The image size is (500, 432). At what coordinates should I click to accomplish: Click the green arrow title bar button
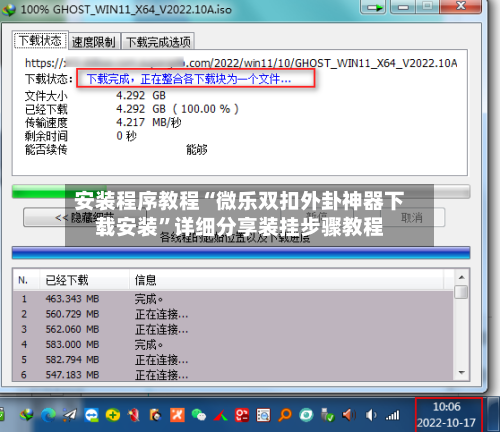click(x=373, y=7)
